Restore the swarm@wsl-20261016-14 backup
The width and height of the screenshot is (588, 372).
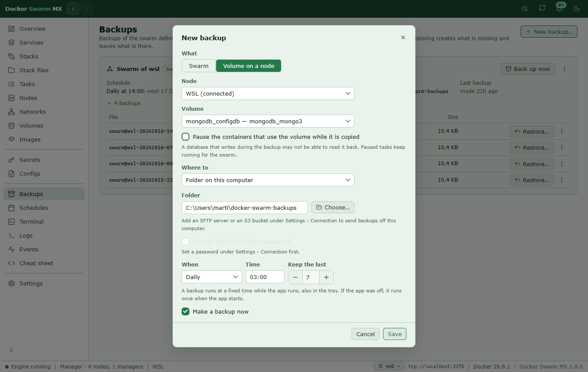(532, 131)
